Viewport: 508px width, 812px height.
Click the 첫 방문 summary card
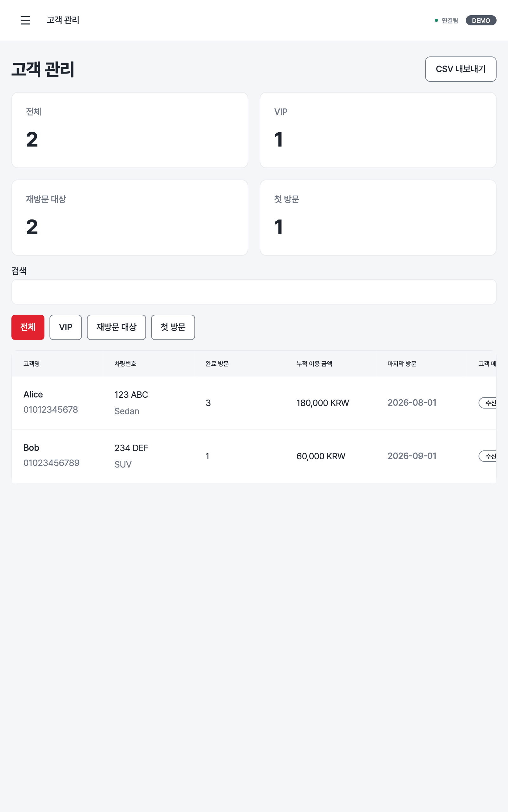378,217
